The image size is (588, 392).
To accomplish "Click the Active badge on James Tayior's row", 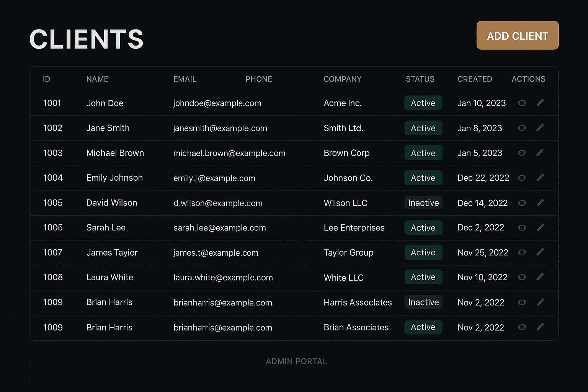I will coord(423,252).
